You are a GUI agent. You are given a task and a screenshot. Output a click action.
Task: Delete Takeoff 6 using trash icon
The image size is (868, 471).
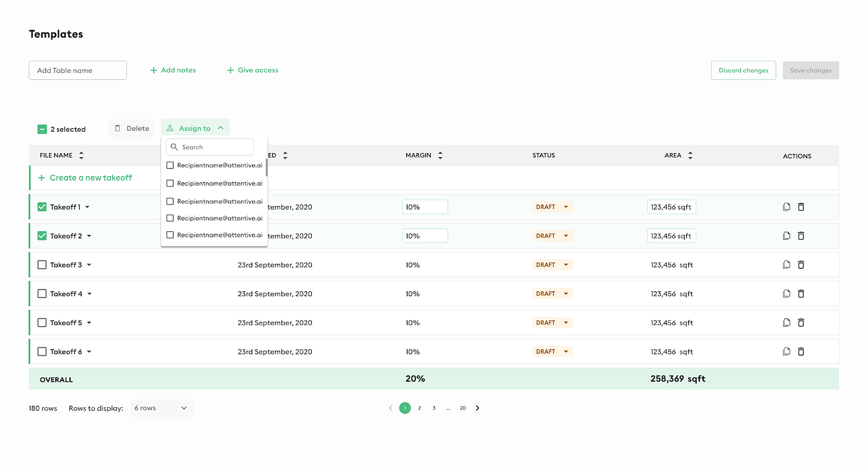coord(801,351)
